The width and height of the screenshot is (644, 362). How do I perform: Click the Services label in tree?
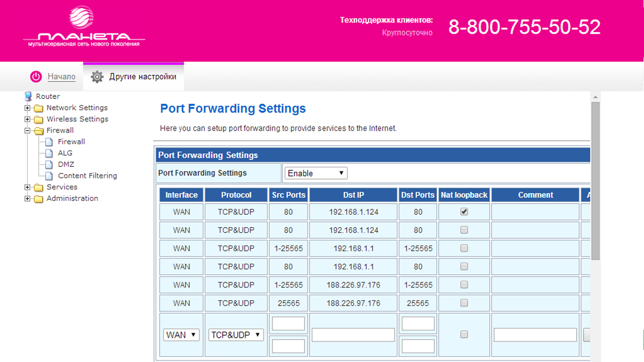[x=62, y=187]
